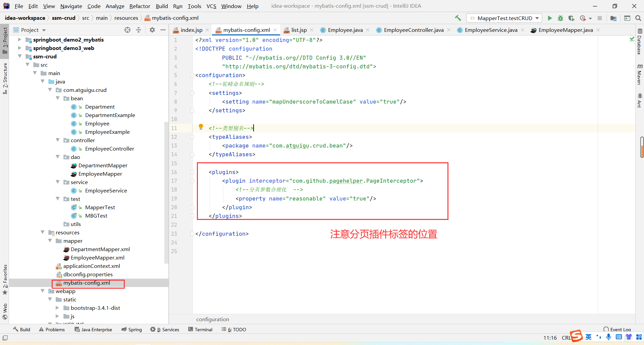Open the Event Log
644x345 pixels.
(x=617, y=330)
